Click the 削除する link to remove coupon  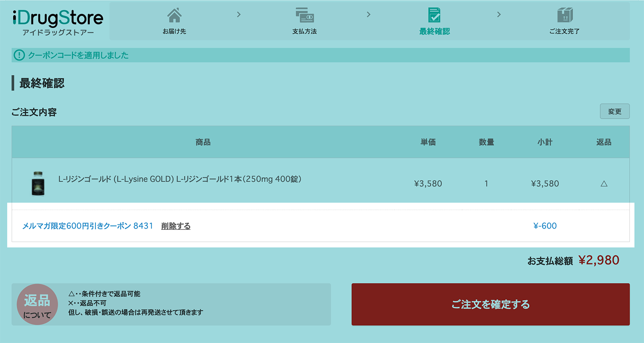176,226
